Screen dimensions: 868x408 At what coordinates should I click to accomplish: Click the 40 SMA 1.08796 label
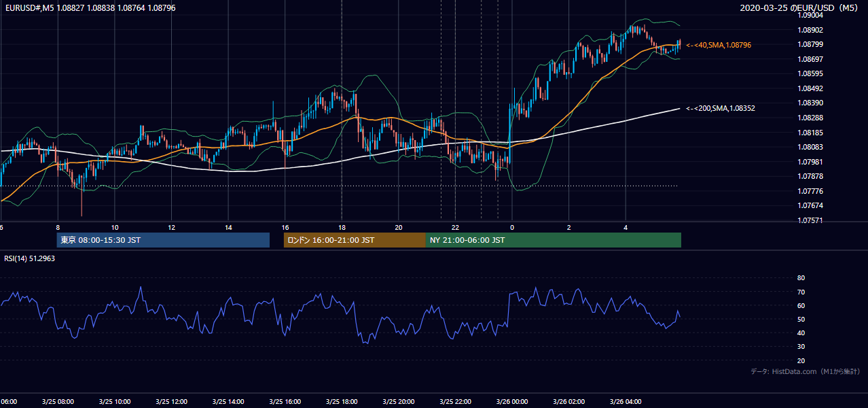[x=719, y=45]
